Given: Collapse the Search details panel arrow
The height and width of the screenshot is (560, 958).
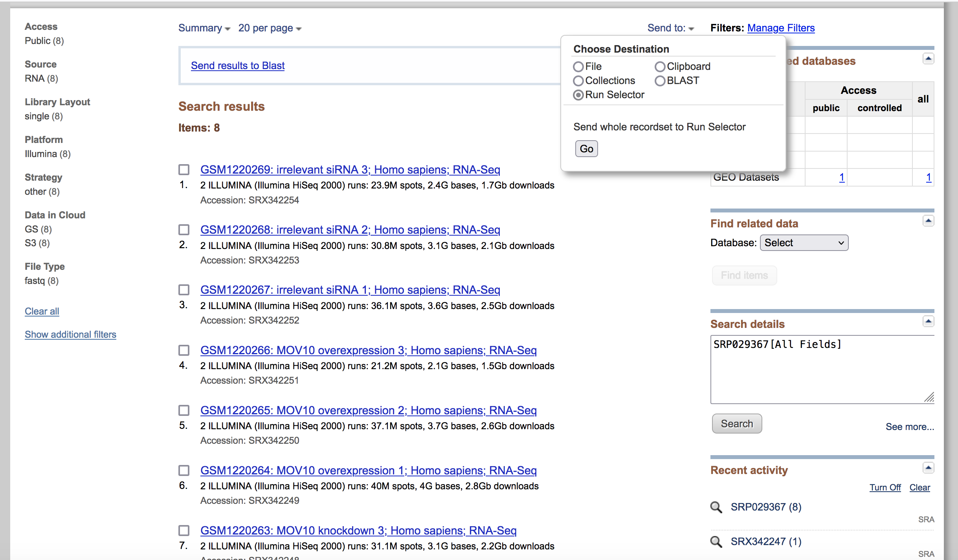Looking at the screenshot, I should [928, 322].
